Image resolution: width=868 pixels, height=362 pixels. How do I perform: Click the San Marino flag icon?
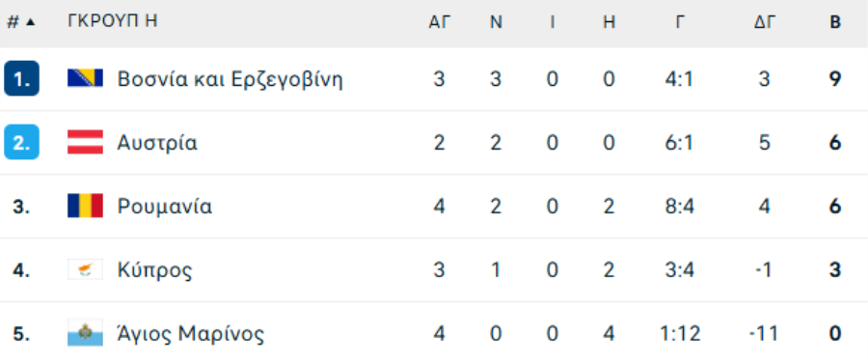pyautogui.click(x=85, y=333)
